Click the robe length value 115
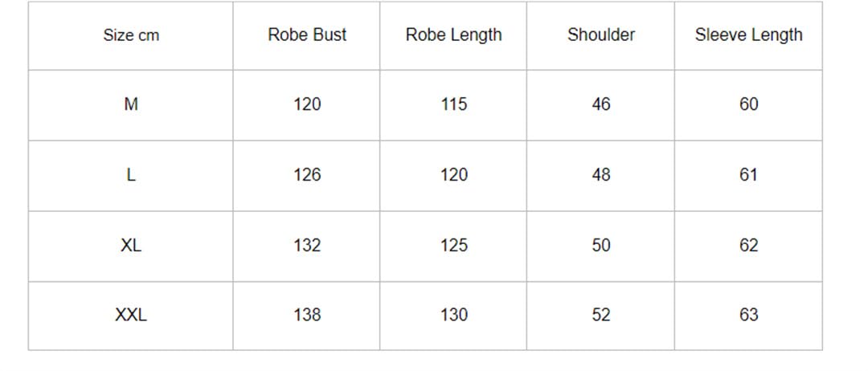The image size is (868, 371). pyautogui.click(x=454, y=104)
